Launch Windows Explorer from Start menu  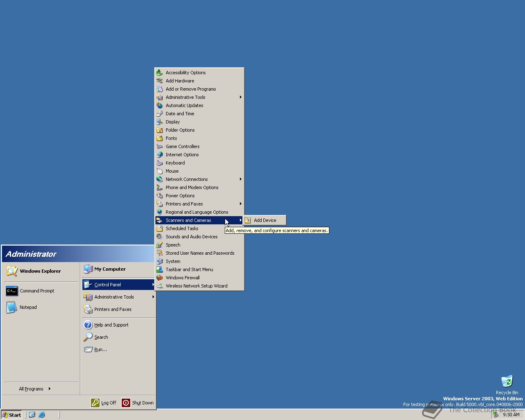pos(41,271)
